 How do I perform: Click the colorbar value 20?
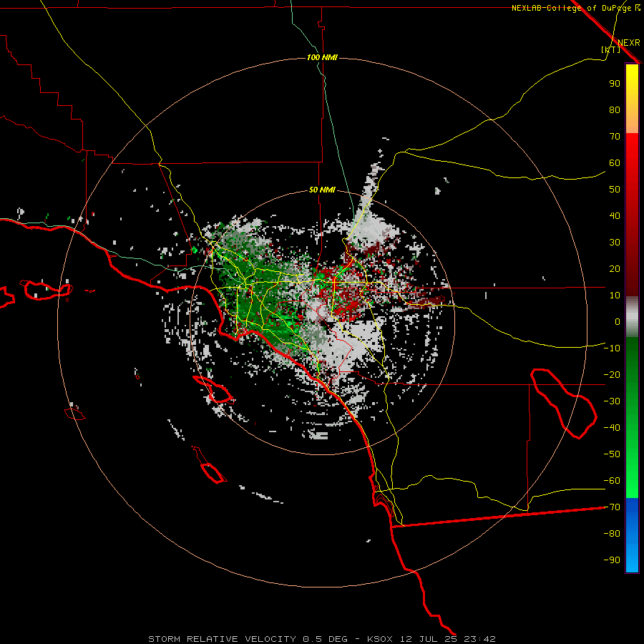[x=615, y=269]
